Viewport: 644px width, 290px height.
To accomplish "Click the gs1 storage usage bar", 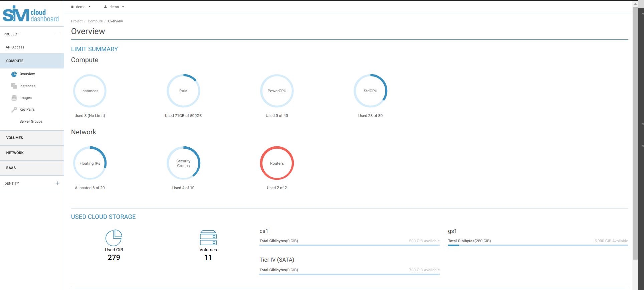I will point(538,245).
